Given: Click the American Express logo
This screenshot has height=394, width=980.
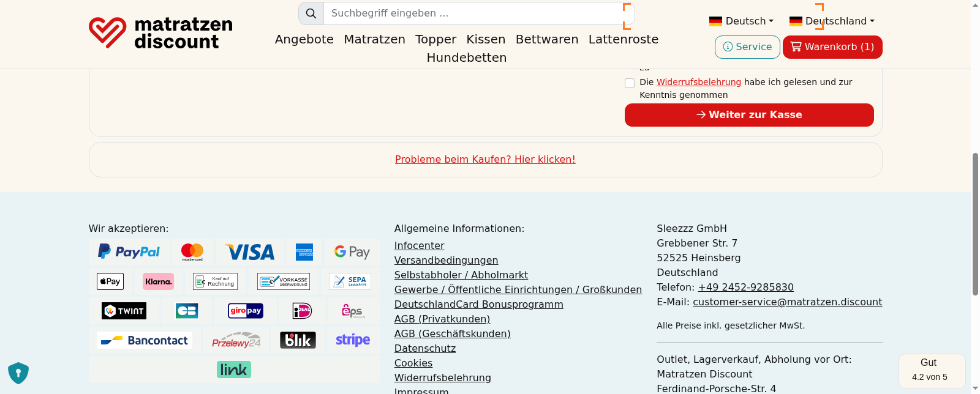Looking at the screenshot, I should [x=304, y=252].
